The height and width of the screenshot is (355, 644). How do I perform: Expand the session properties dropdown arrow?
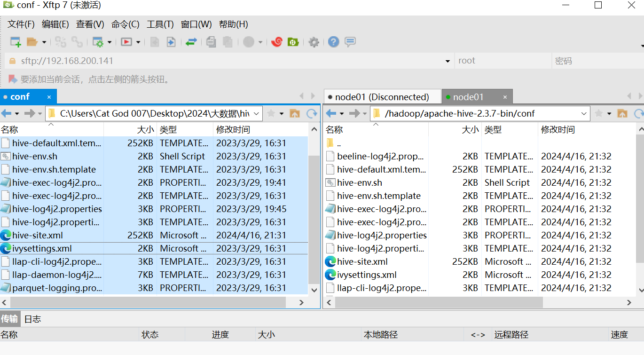tap(110, 42)
